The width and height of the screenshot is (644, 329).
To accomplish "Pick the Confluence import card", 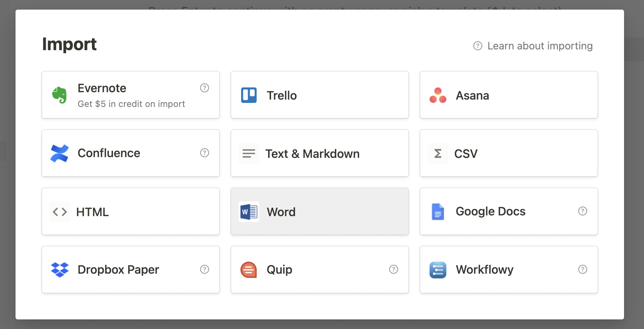I will point(131,153).
